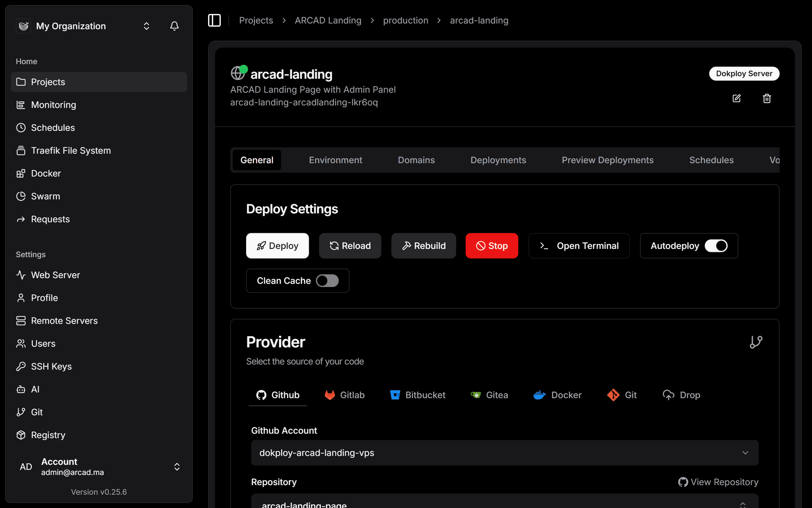812x508 pixels.
Task: Open the Deployments tab
Action: click(498, 160)
